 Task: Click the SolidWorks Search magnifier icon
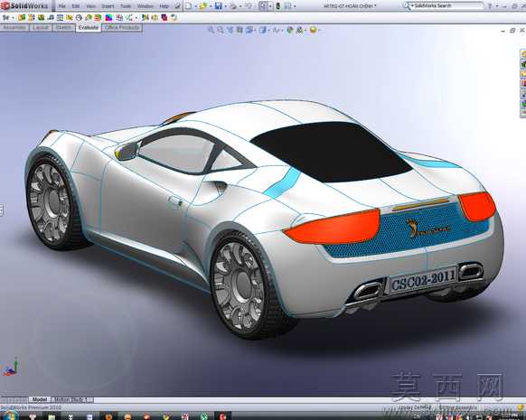click(407, 5)
